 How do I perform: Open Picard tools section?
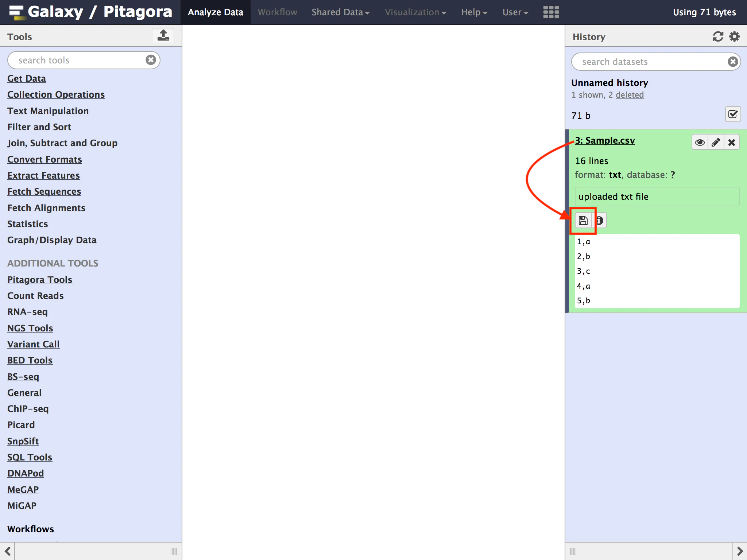point(21,425)
